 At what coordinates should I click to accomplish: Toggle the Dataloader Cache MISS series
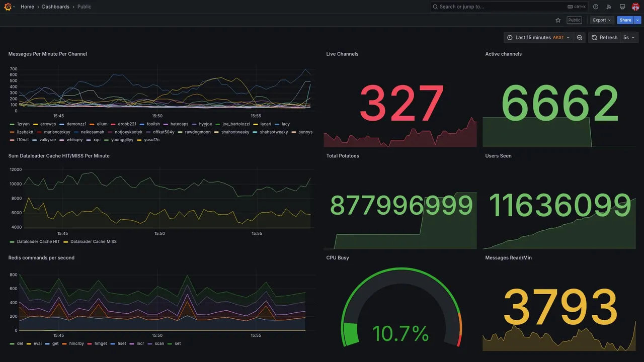pos(94,242)
